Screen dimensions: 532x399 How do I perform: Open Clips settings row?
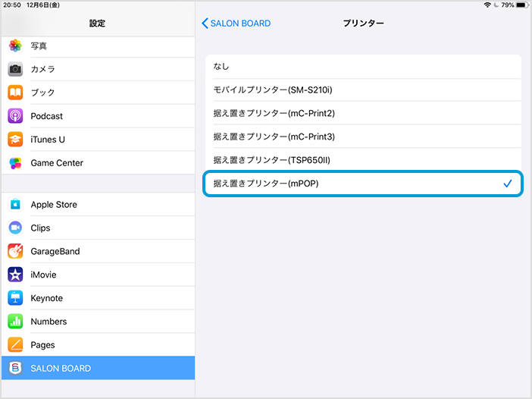pos(98,228)
